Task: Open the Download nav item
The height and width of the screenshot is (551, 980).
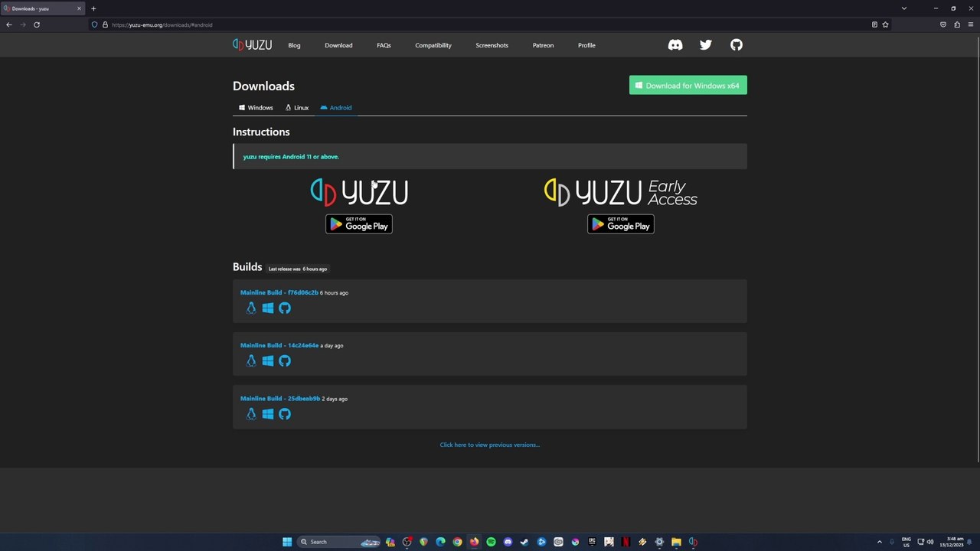Action: coord(338,45)
